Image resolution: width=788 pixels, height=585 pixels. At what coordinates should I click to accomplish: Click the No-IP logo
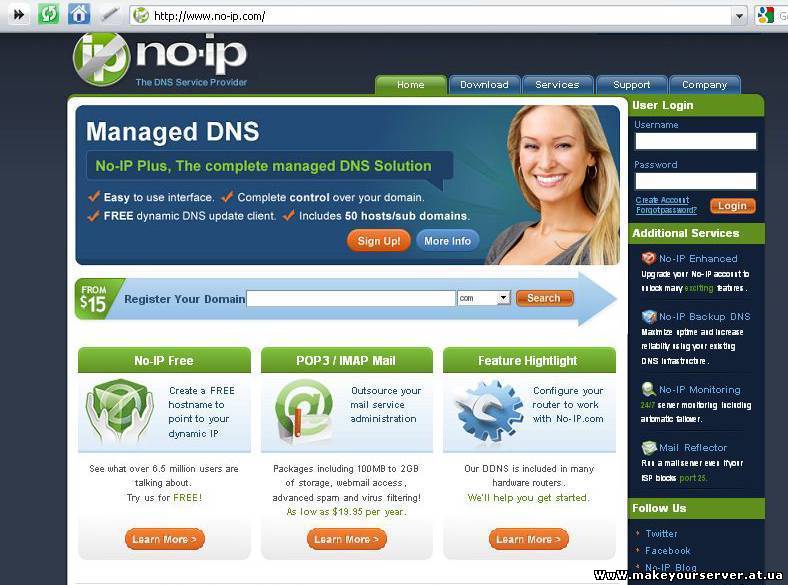point(160,59)
